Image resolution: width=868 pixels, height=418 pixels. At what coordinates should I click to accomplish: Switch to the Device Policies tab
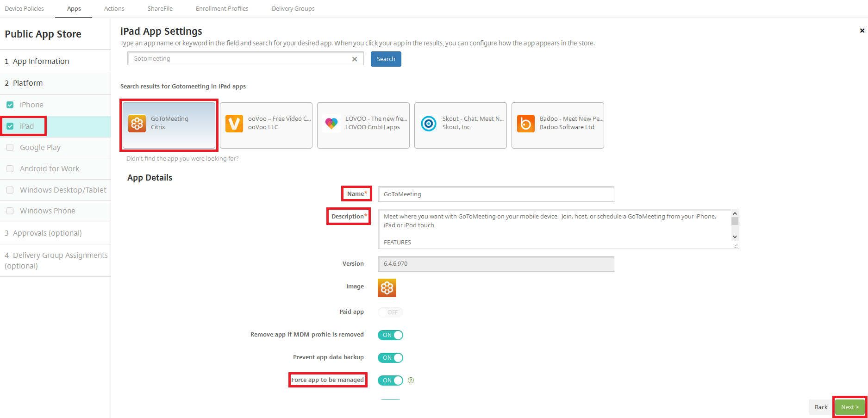[x=25, y=9]
